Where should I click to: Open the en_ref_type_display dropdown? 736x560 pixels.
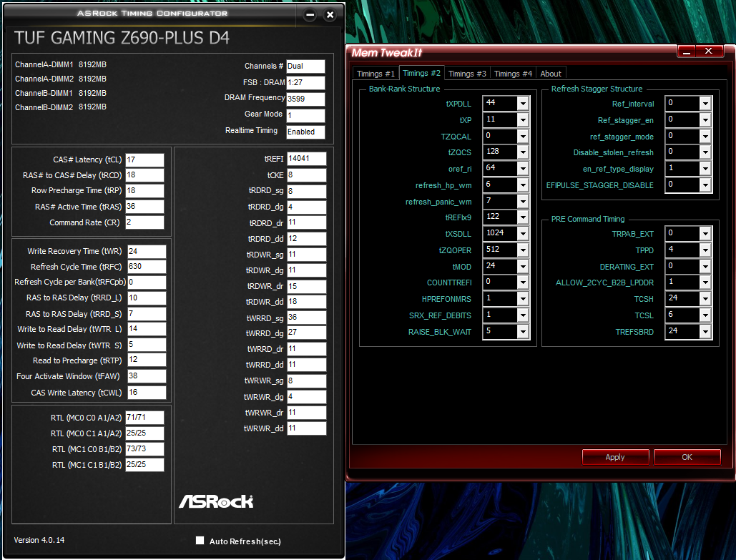(705, 169)
